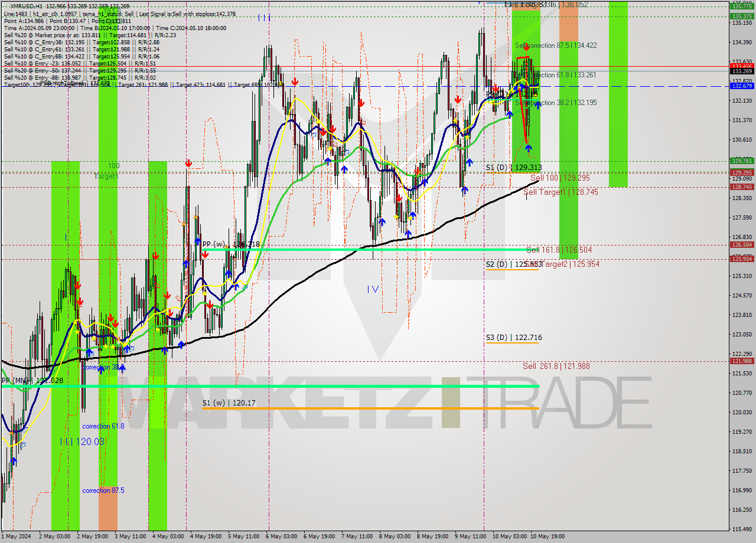Select the 'I V' wave label
Screen dimensions: 756x543
373,289
